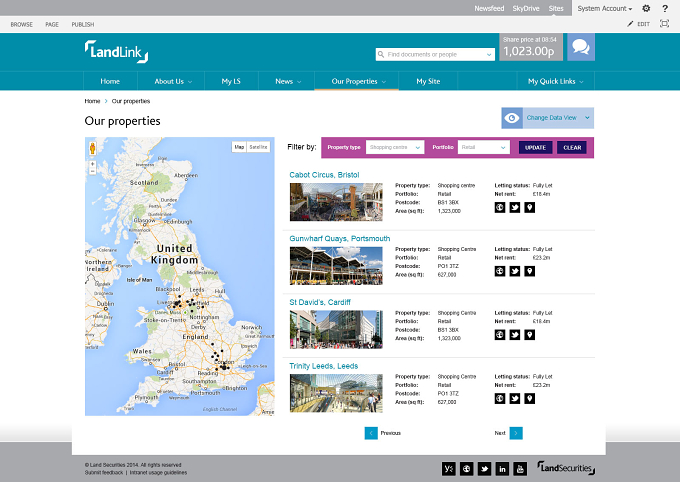Open Cabot Circus, Bristol link
Screen dimensions: 680x482
[x=324, y=175]
